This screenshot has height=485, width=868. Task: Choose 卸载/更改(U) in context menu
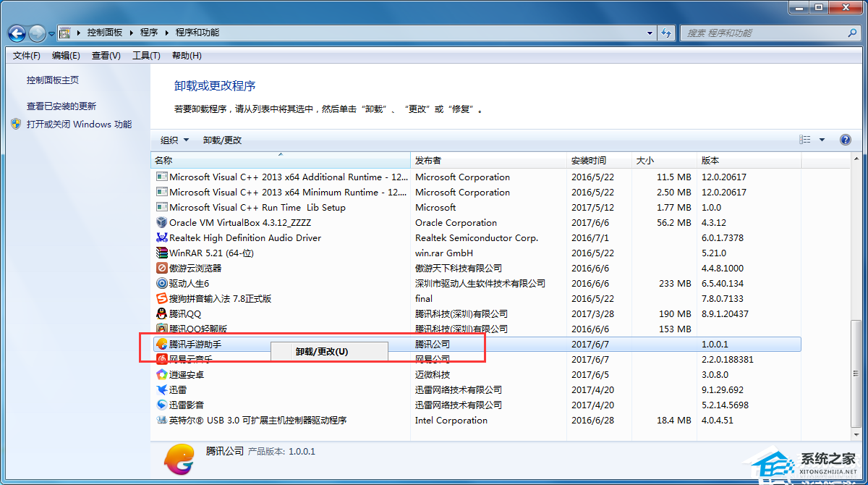(329, 352)
